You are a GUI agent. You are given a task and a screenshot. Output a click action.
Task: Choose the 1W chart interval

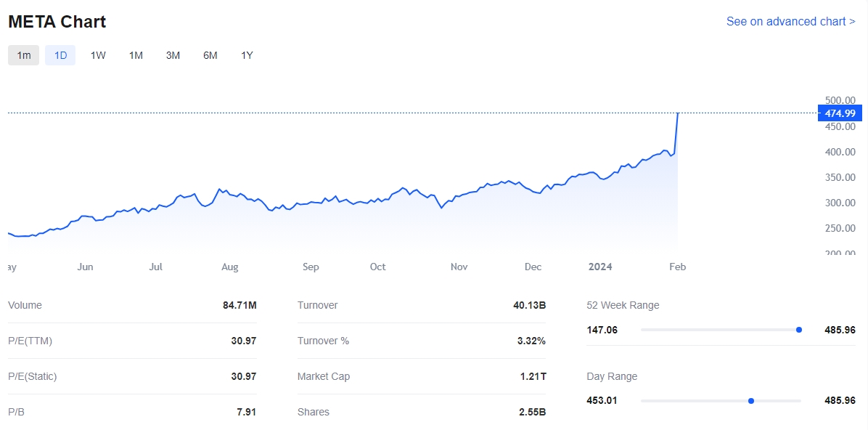tap(98, 55)
